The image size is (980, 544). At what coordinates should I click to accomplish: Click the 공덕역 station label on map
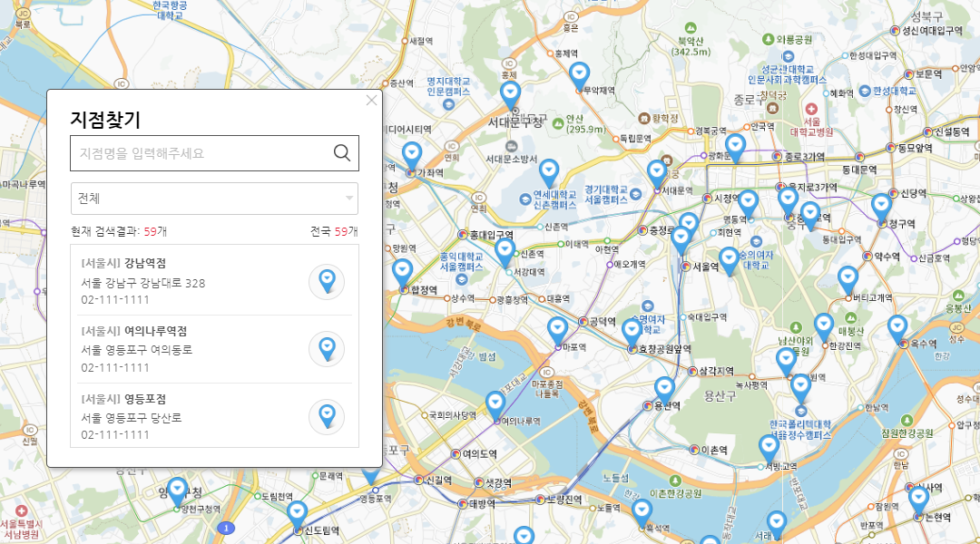[603, 322]
